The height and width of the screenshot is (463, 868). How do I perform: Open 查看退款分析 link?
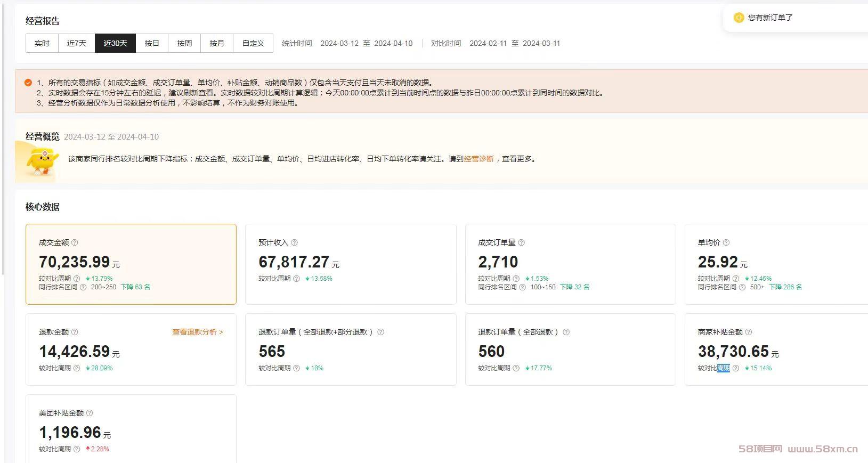198,332
